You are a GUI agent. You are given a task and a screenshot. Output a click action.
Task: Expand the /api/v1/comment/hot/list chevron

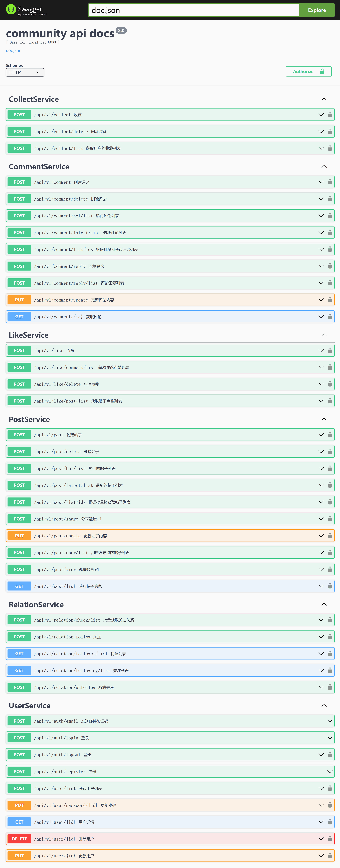click(x=321, y=216)
